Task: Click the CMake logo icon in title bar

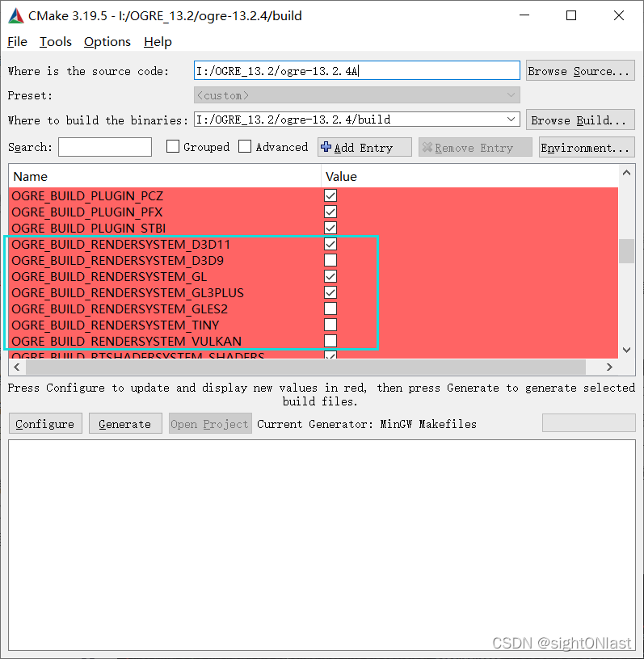Action: (16, 15)
